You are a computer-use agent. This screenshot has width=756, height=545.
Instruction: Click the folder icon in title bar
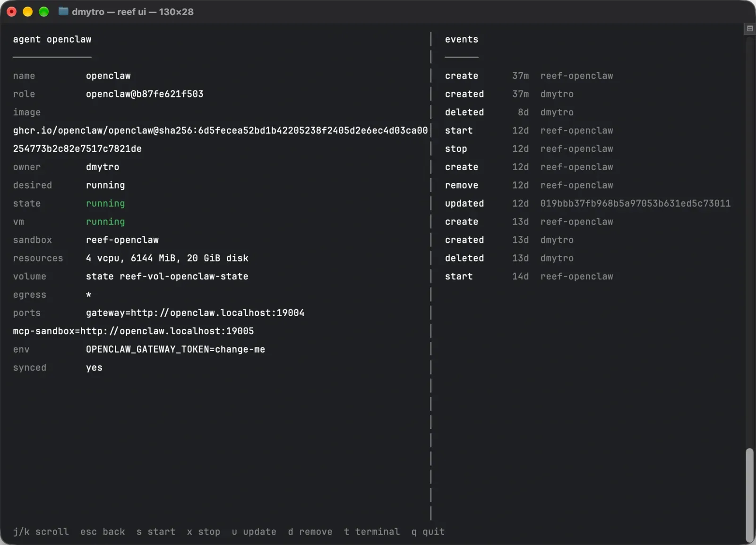tap(63, 11)
